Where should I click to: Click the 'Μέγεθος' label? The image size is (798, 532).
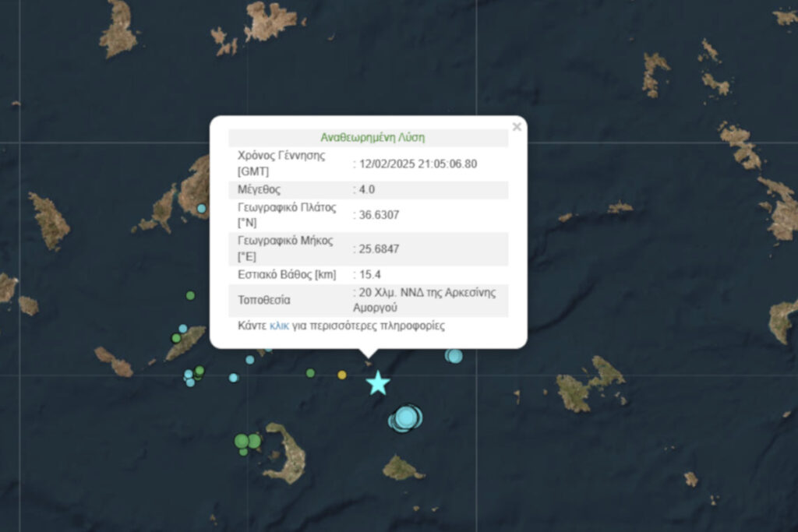259,189
